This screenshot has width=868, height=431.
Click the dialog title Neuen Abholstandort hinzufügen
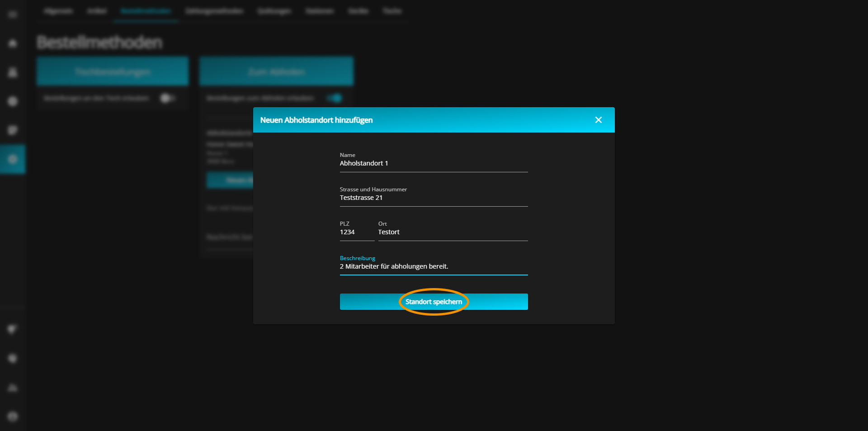coord(316,120)
